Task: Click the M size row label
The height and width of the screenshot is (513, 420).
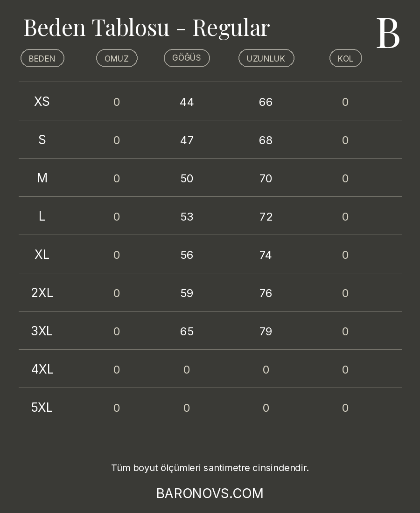Action: [x=42, y=178]
